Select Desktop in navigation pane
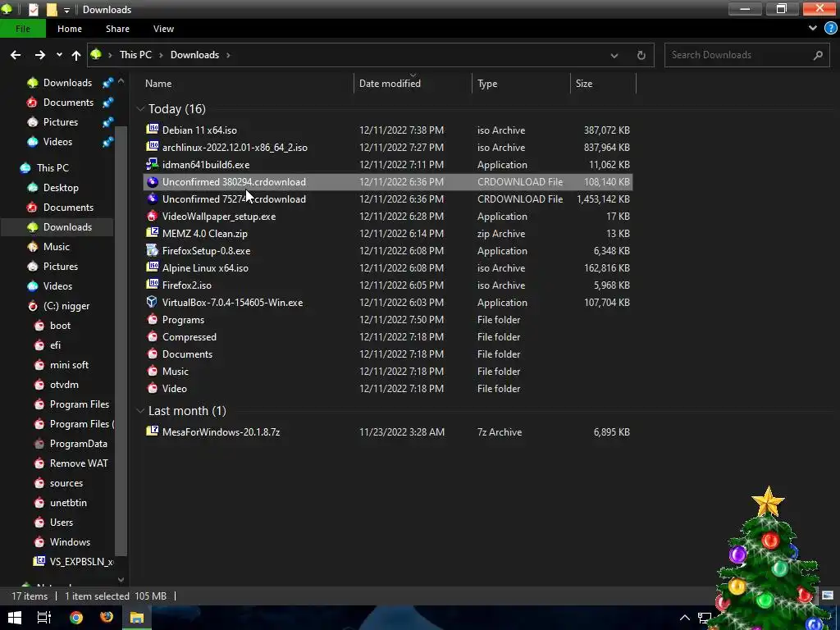 [61, 188]
